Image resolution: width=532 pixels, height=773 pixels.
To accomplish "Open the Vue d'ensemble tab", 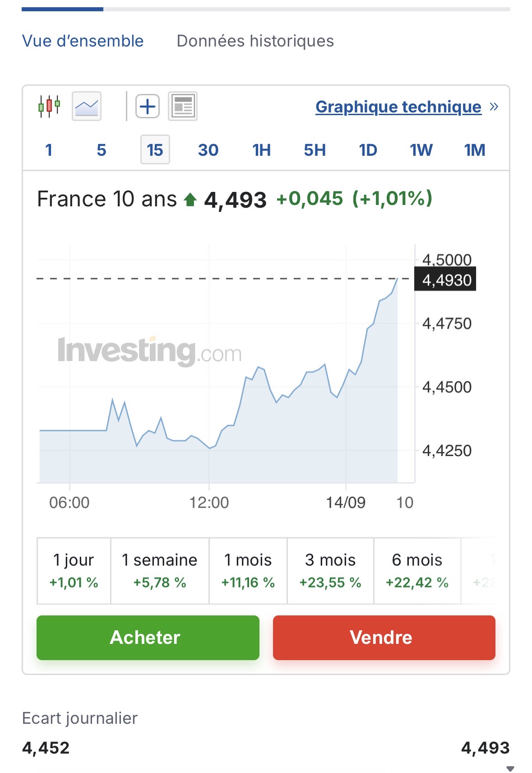I will click(83, 41).
